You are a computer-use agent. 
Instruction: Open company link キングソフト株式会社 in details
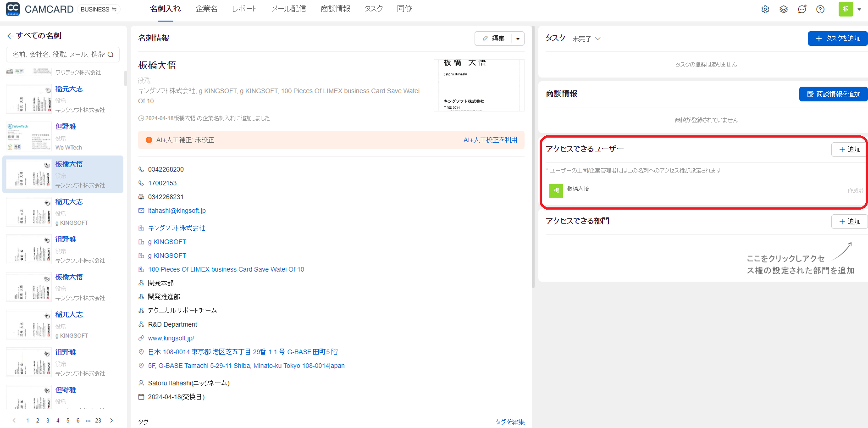coord(177,228)
